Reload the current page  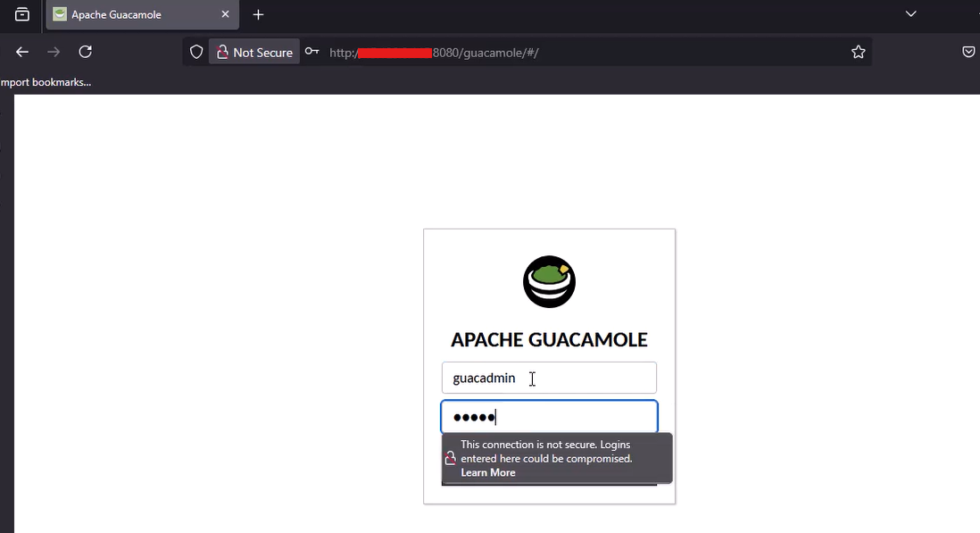(86, 52)
